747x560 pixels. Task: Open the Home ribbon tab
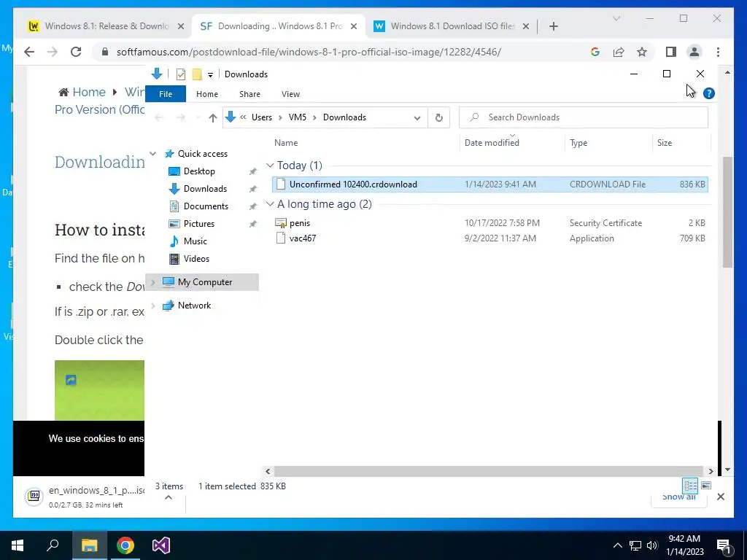click(206, 94)
